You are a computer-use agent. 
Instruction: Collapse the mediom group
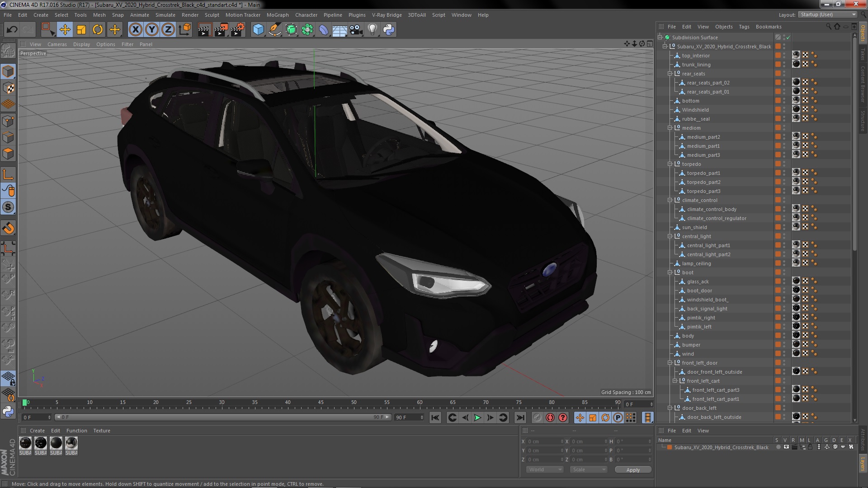click(x=670, y=128)
